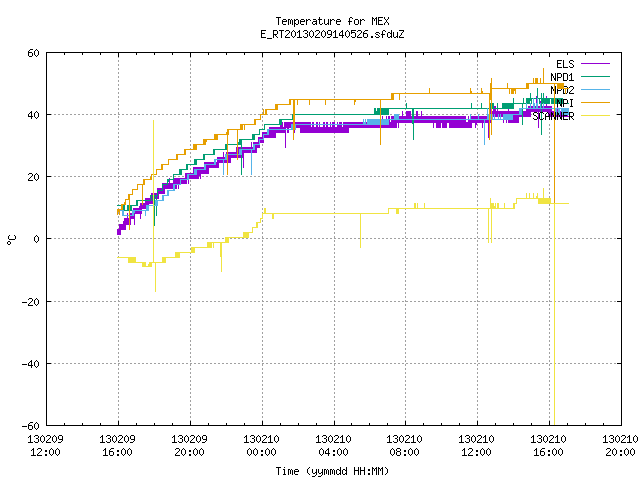This screenshot has height=480, width=640.
Task: Click the y-axis value -40
Action: 31,364
